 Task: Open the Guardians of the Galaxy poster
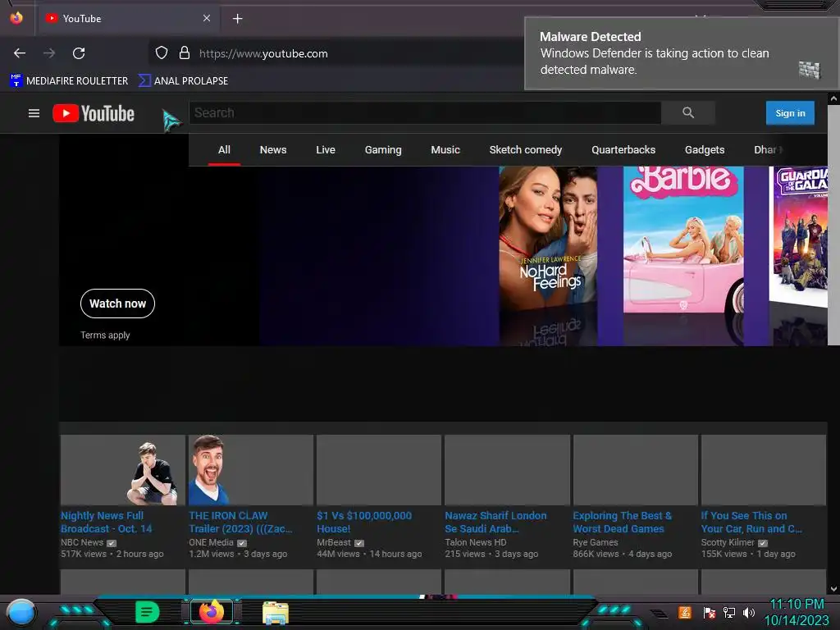click(x=798, y=235)
